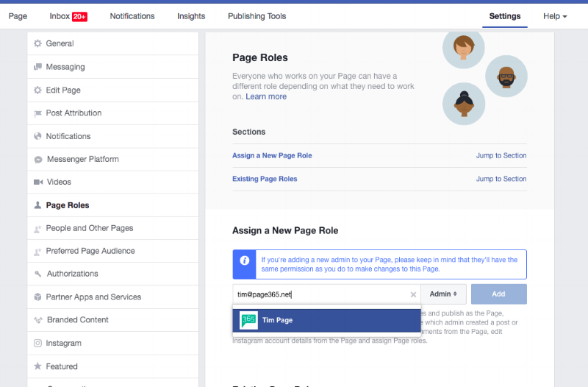Open Branded Content settings
588x387 pixels.
click(x=113, y=320)
